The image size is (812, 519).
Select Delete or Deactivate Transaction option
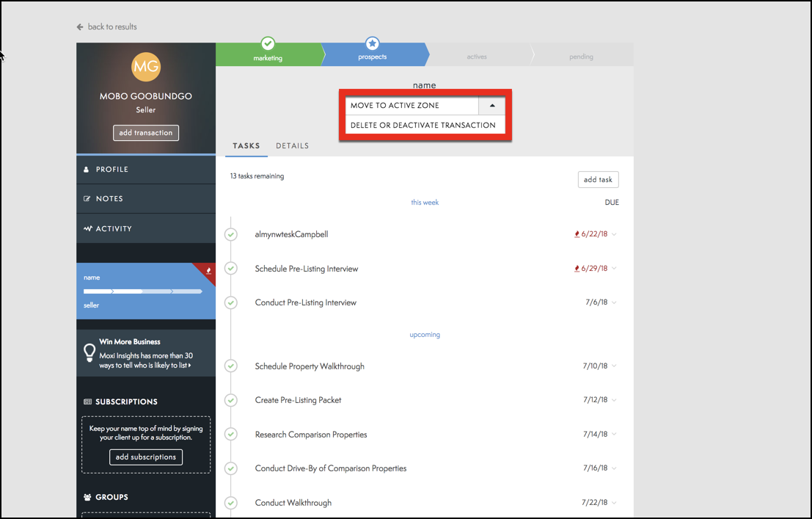423,125
